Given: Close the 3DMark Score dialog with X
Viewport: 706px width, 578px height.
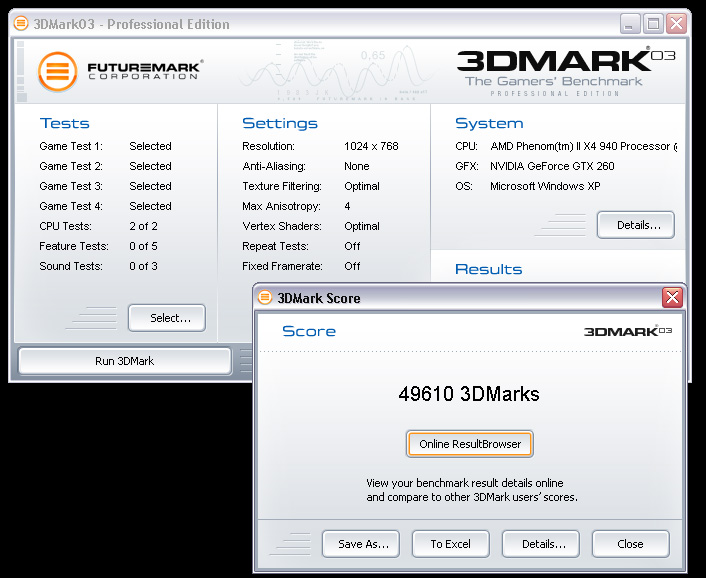Looking at the screenshot, I should click(672, 297).
